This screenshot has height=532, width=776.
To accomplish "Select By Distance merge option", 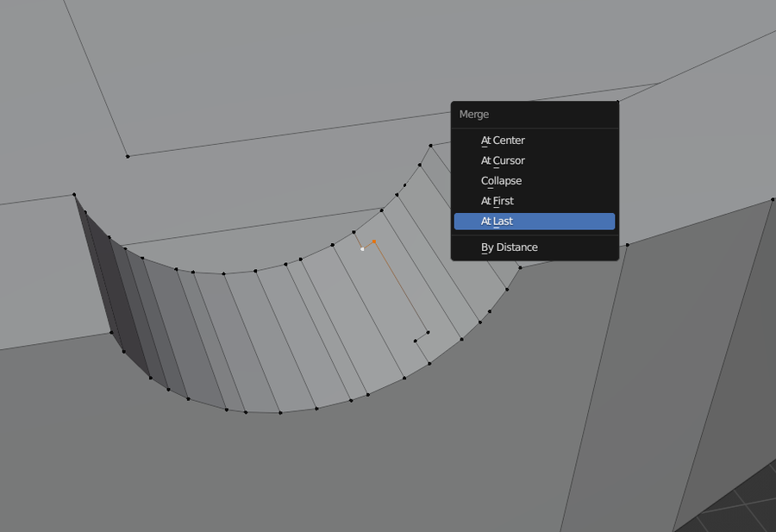I will pyautogui.click(x=509, y=247).
